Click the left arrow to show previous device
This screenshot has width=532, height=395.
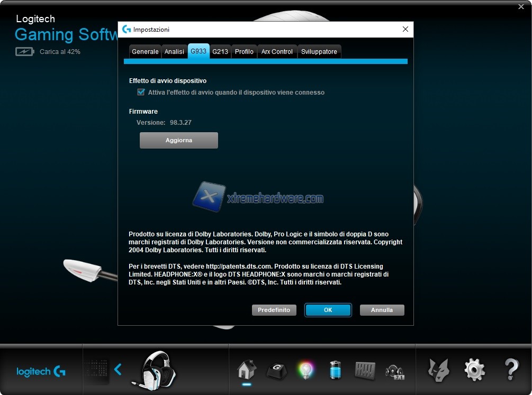(118, 369)
